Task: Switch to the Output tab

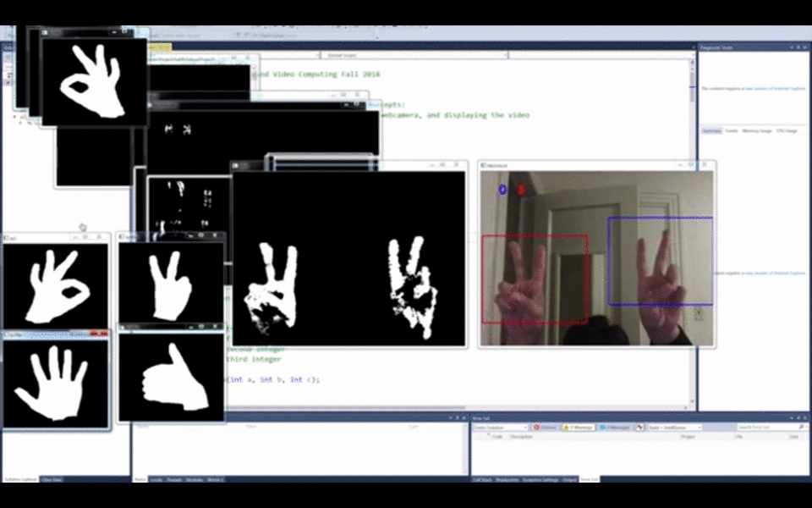Action: (x=569, y=479)
